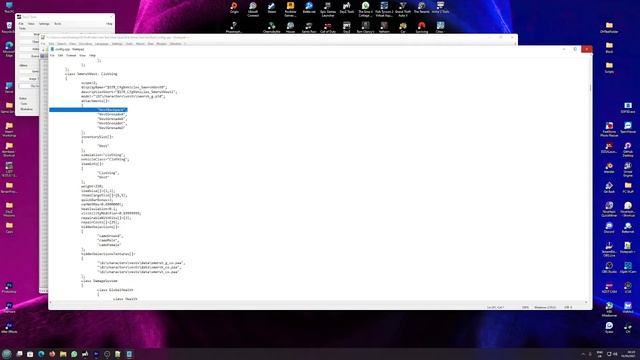Select the Fish Tycoon 2 desktop icon

pyautogui.click(x=384, y=9)
